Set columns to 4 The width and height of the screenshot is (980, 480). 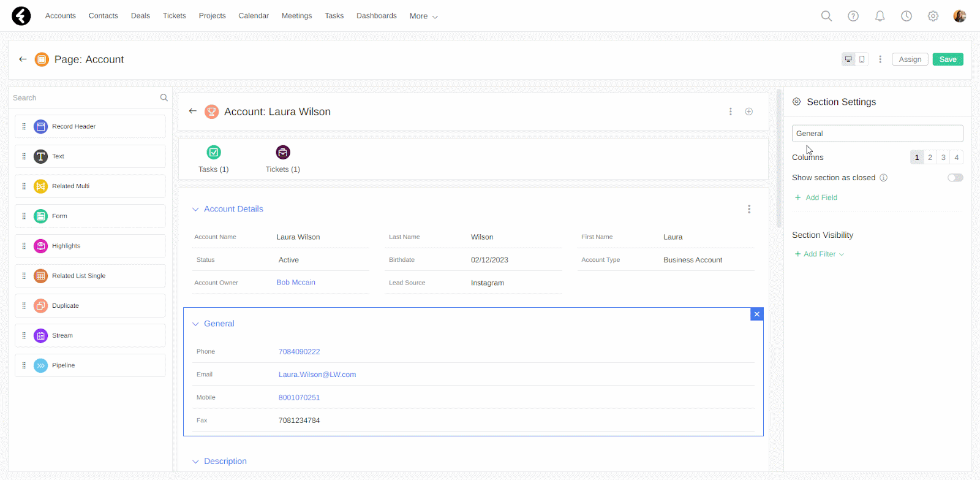957,158
